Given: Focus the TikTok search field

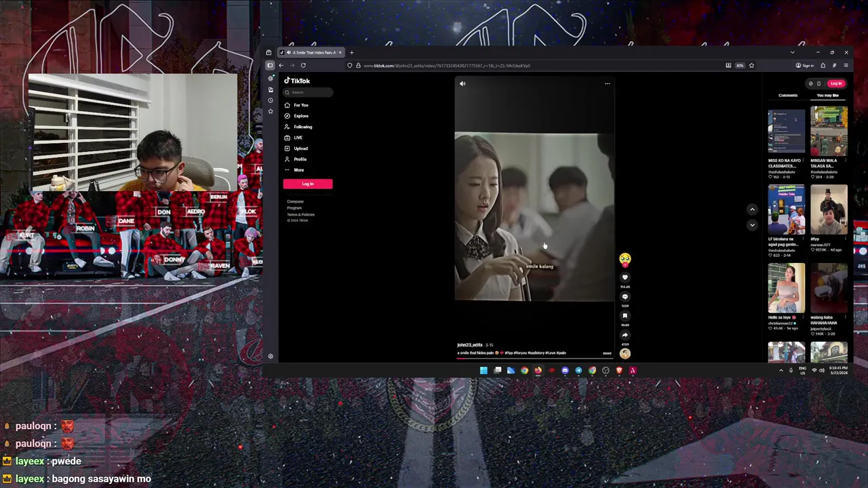Looking at the screenshot, I should [x=309, y=92].
